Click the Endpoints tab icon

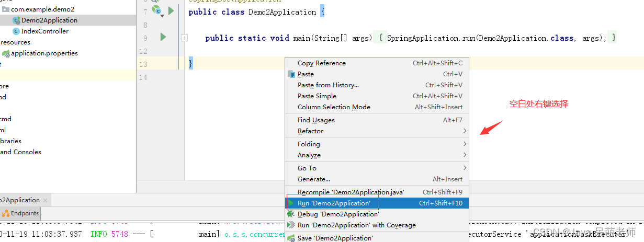click(6, 213)
